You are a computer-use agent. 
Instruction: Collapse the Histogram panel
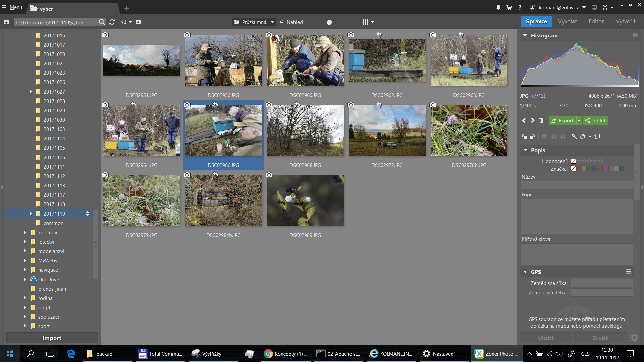(x=525, y=35)
